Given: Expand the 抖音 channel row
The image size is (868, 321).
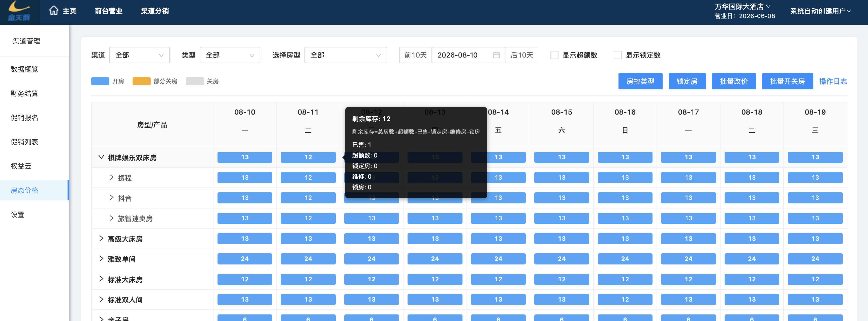Looking at the screenshot, I should [x=111, y=198].
